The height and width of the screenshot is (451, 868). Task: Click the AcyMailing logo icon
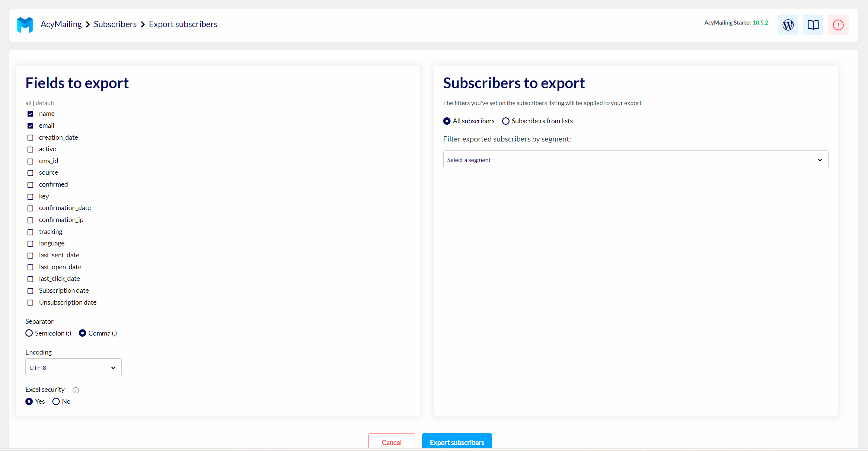pos(25,25)
